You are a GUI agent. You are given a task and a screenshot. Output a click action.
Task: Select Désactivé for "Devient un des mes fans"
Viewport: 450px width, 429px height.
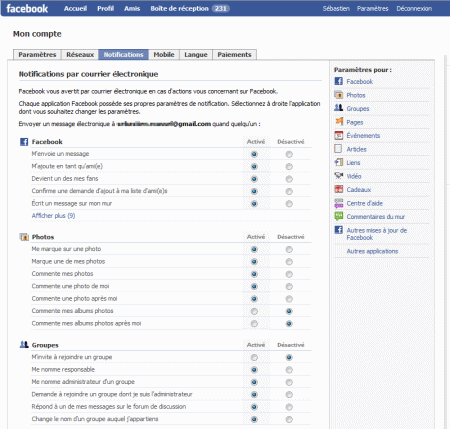pos(289,179)
